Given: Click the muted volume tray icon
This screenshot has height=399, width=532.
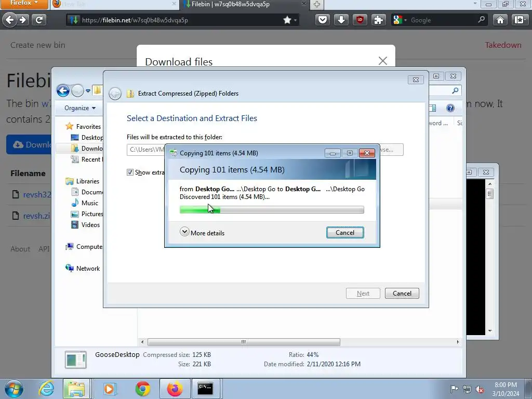Looking at the screenshot, I should (480, 389).
